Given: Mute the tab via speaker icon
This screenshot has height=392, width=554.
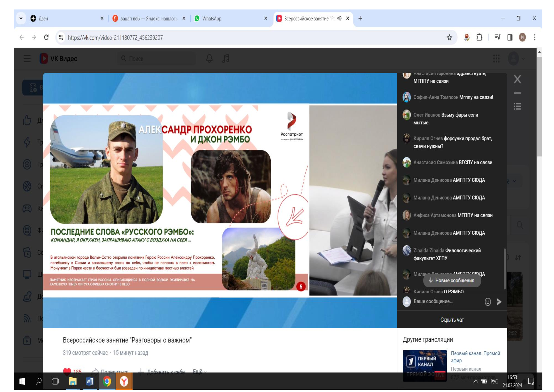Looking at the screenshot, I should pos(339,18).
